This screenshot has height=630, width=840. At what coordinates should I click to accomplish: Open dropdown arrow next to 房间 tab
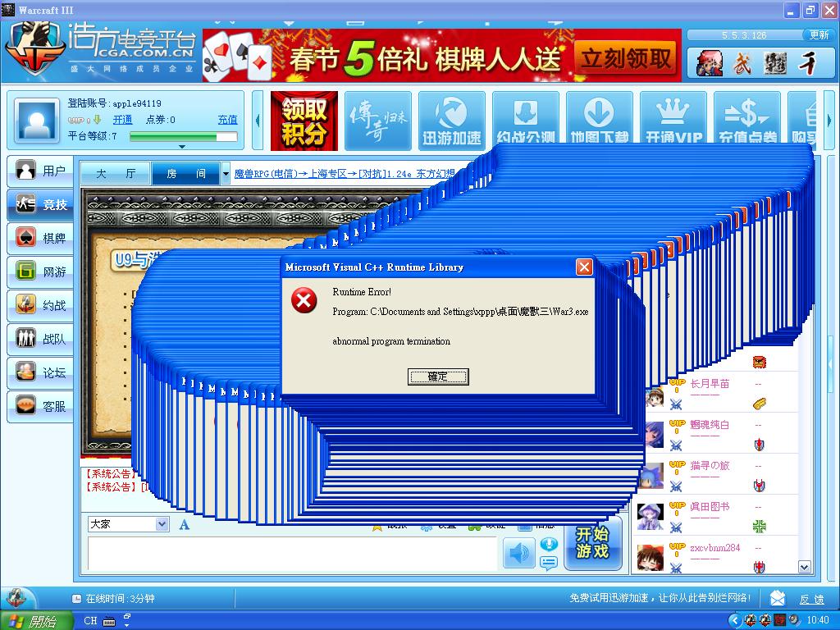226,174
